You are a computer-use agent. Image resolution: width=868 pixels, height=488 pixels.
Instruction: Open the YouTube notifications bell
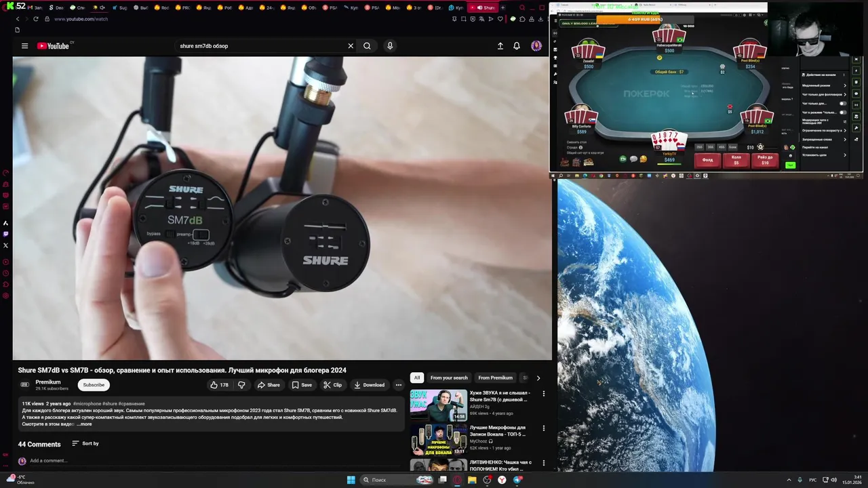(x=517, y=46)
